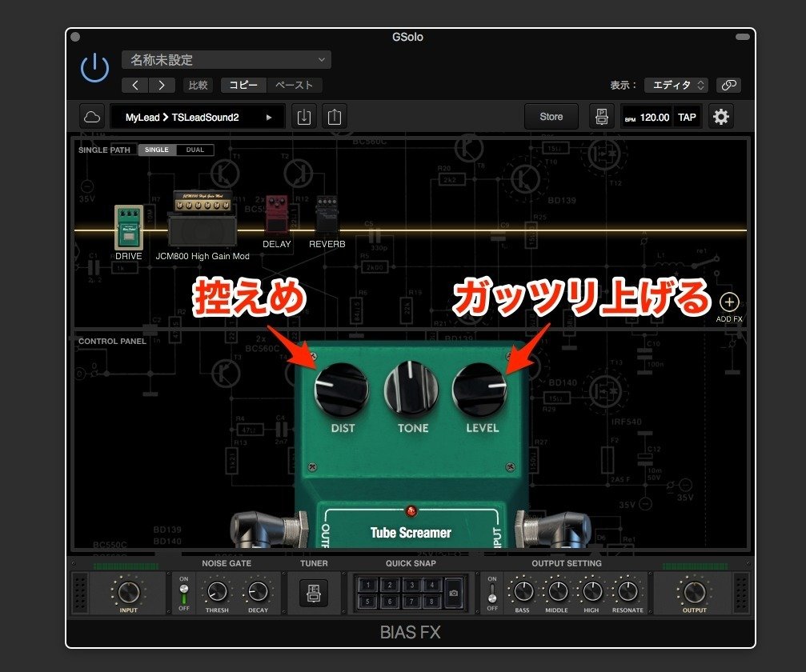
Task: Toggle the Noise Gate ON/OFF switch
Action: 183,594
